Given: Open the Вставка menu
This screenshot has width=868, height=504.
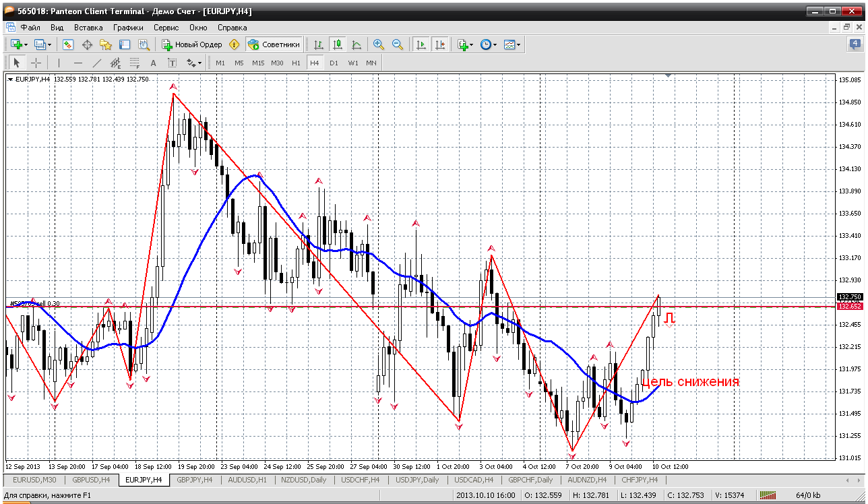Looking at the screenshot, I should point(88,28).
